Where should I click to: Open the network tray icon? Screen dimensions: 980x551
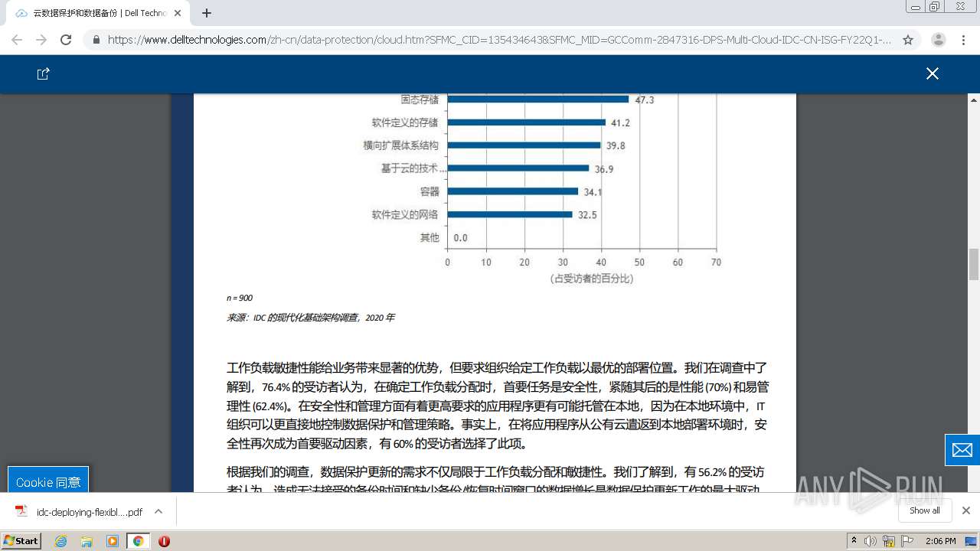(889, 541)
